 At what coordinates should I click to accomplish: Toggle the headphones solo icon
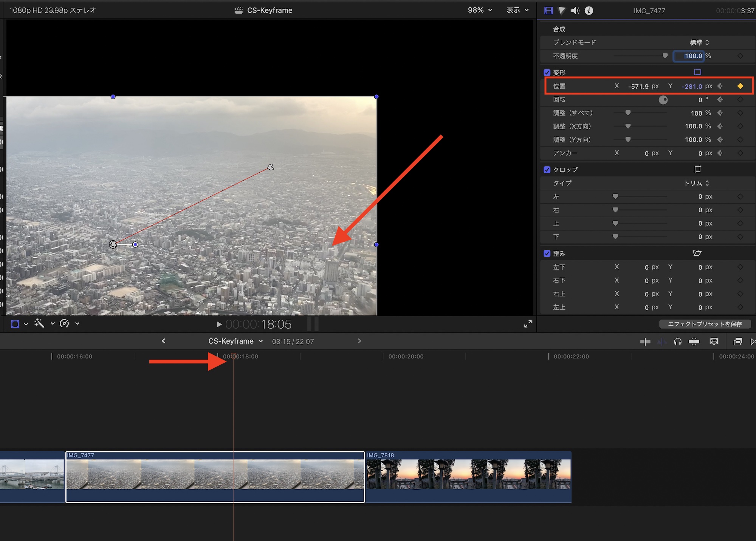click(677, 342)
